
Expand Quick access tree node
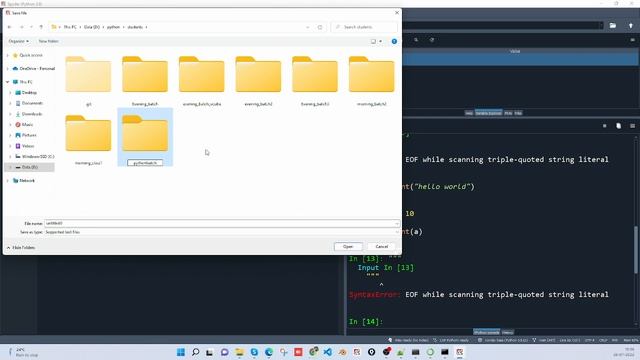tap(7, 55)
